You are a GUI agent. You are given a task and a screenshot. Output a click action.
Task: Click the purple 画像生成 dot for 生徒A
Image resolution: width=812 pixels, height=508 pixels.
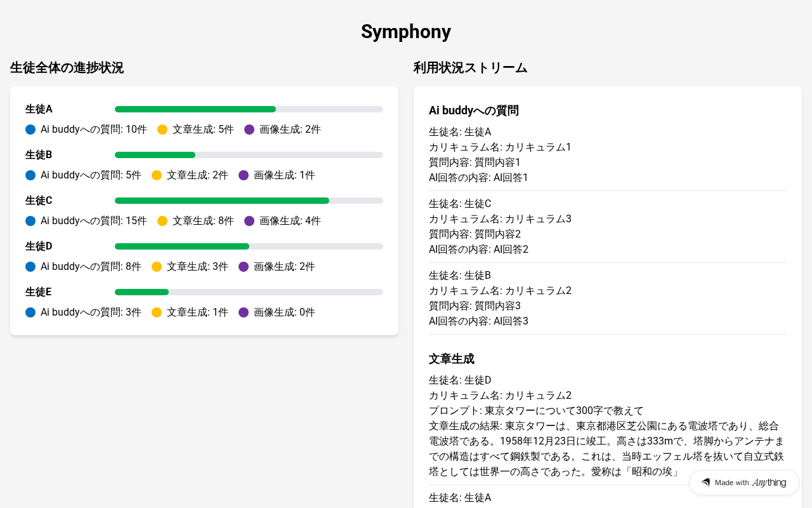click(249, 130)
